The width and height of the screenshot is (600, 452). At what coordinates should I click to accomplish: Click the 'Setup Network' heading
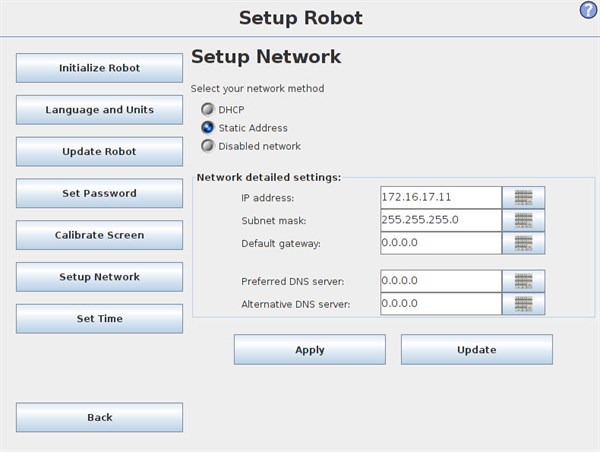(x=266, y=57)
